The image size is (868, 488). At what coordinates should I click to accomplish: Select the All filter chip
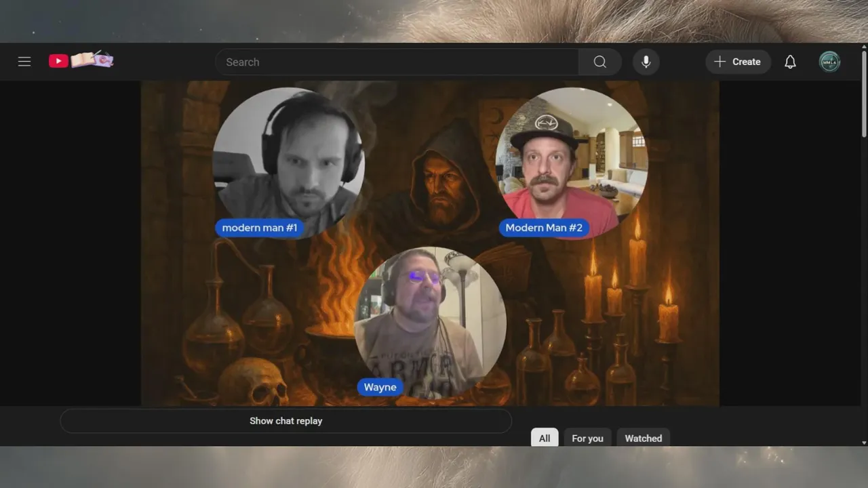545,438
